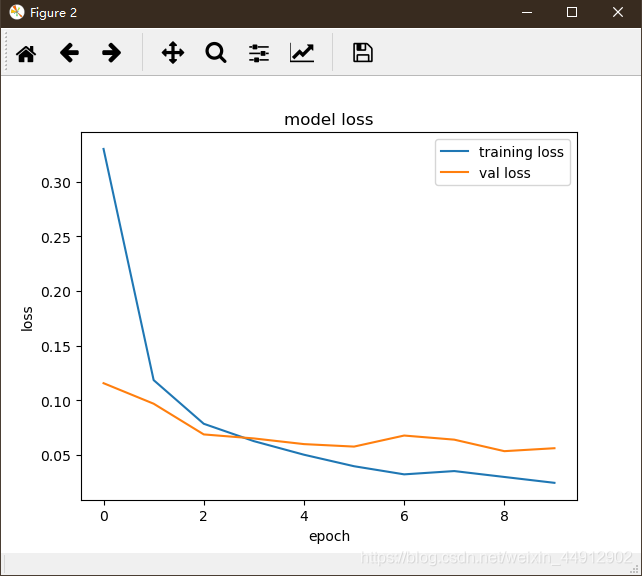The width and height of the screenshot is (642, 576).
Task: Click the "val loss" legend label
Action: [x=504, y=173]
